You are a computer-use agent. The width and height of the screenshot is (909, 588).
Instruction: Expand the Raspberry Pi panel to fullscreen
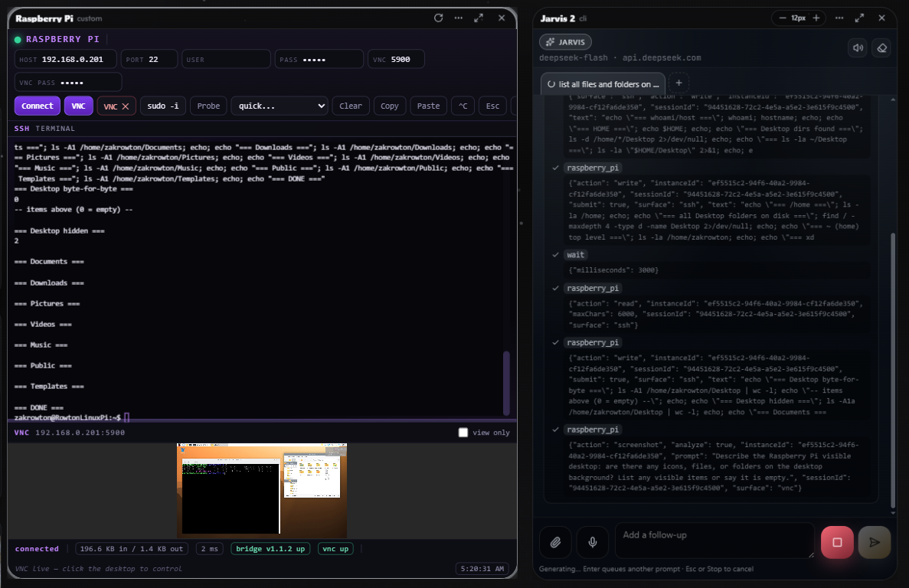[x=479, y=18]
